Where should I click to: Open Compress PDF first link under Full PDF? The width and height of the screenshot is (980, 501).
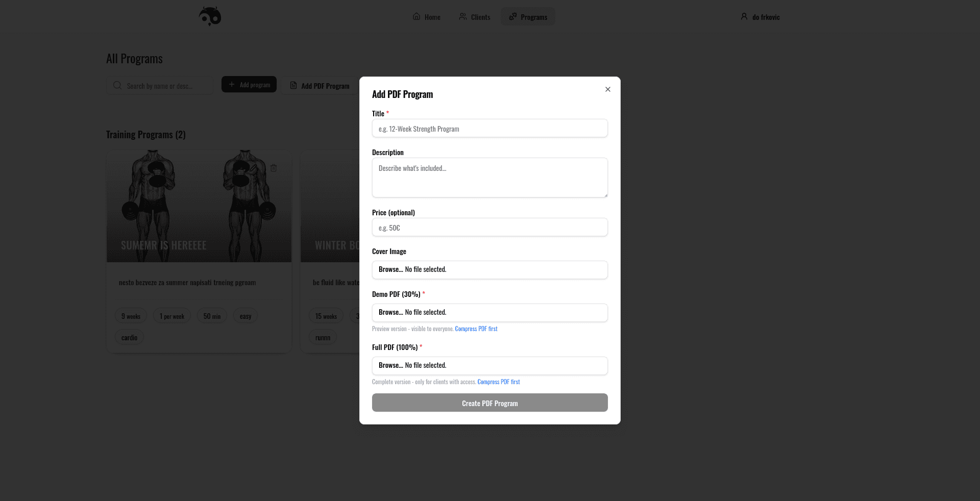tap(498, 382)
